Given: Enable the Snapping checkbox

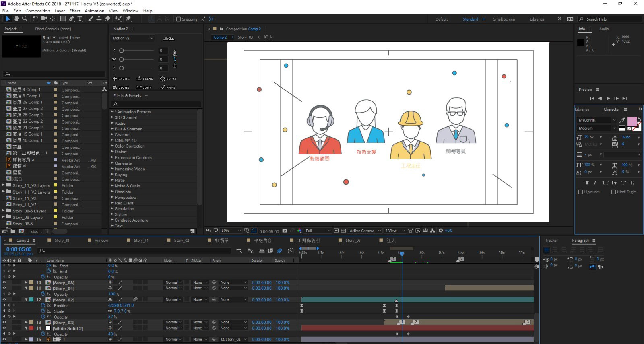Looking at the screenshot, I should coord(178,19).
